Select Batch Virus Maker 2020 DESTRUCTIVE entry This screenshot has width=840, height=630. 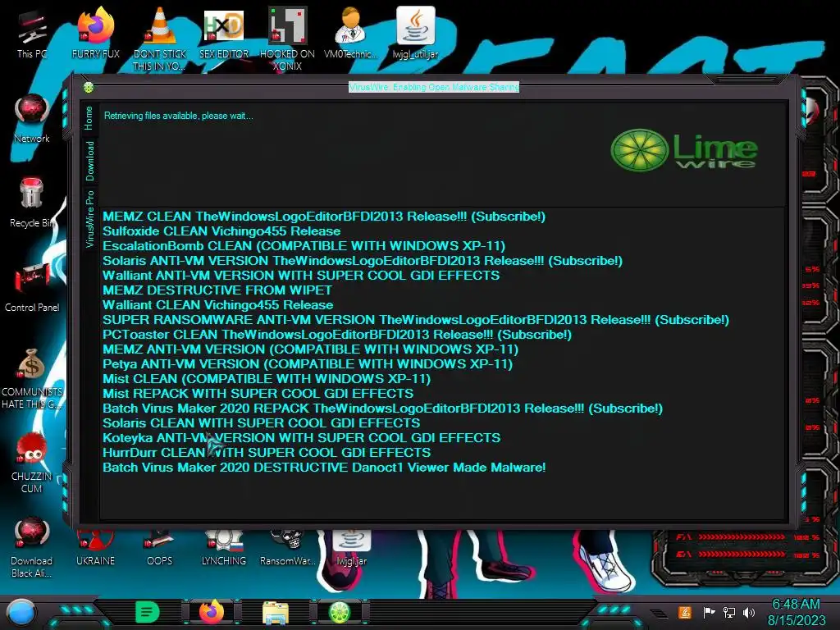pos(324,467)
